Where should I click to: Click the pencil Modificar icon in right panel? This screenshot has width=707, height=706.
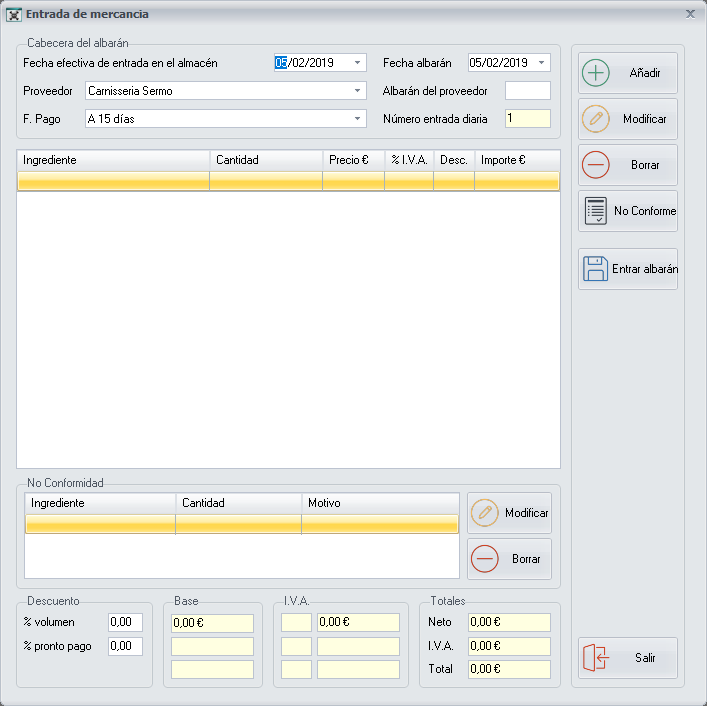pos(596,119)
